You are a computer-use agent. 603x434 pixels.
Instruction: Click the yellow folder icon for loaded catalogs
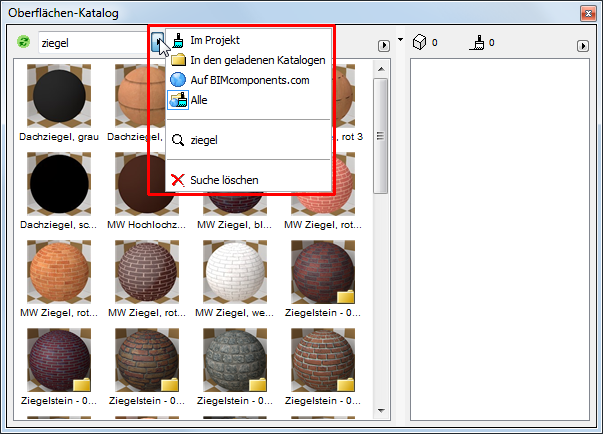coord(178,60)
